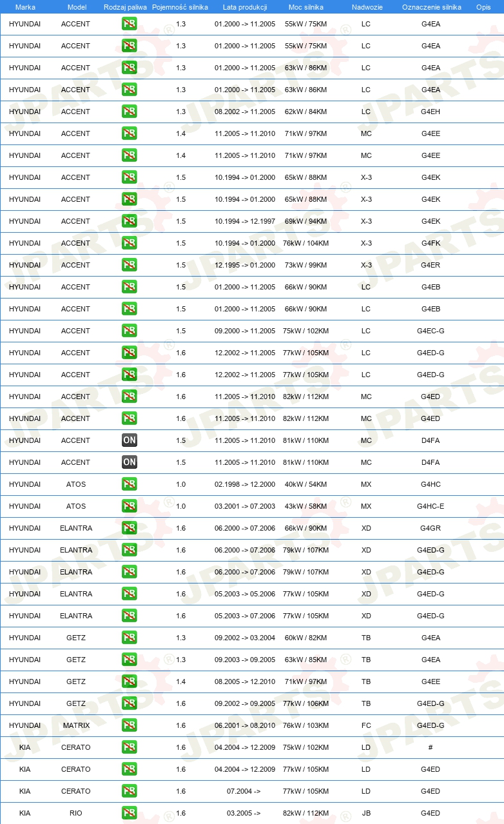Select the petrol icon in the G4ER engine row
Image resolution: width=504 pixels, height=824 pixels.
tap(129, 265)
